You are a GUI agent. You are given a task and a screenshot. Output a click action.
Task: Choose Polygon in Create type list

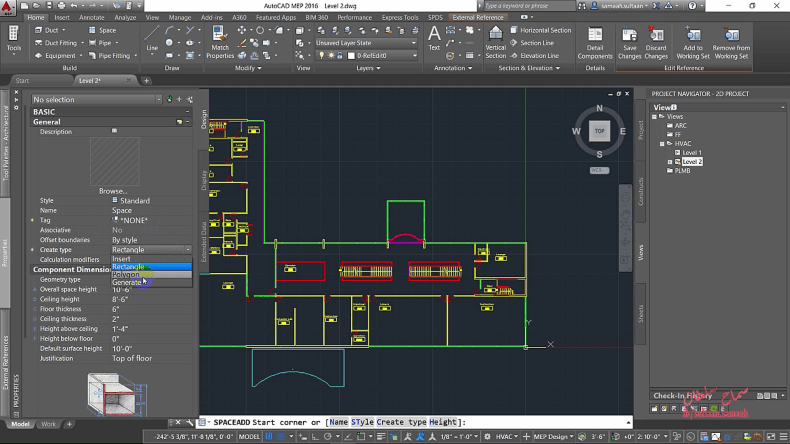151,275
